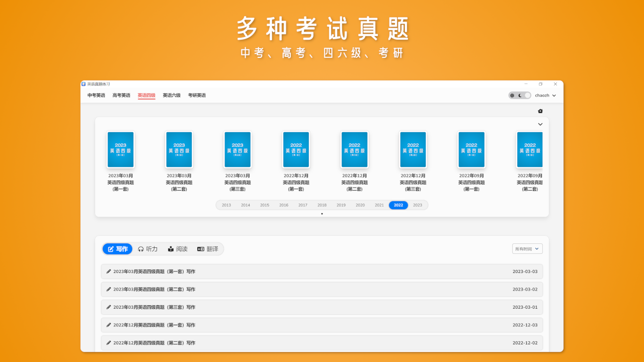The width and height of the screenshot is (644, 362).
Task: Click the moon icon on the theme switch
Action: point(520,95)
